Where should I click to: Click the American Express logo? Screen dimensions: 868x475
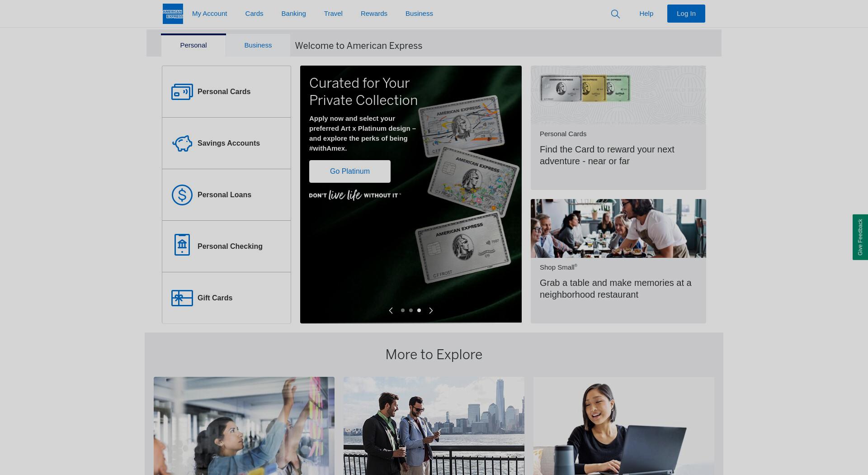[x=173, y=14]
